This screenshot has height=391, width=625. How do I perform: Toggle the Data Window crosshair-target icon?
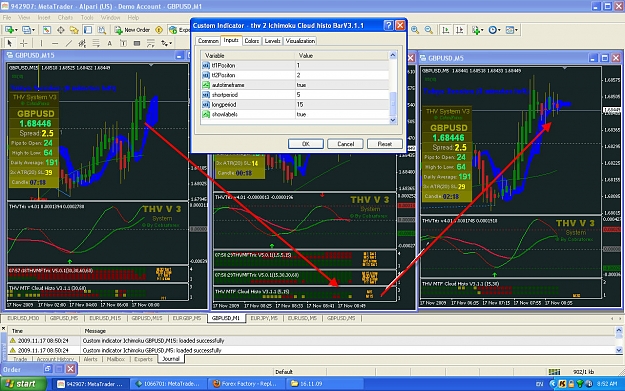[x=61, y=30]
